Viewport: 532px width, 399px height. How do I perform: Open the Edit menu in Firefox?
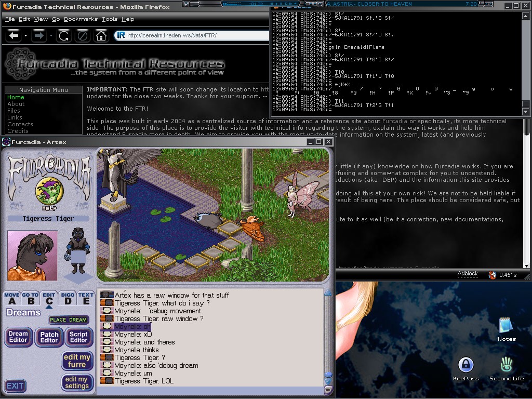coord(24,19)
